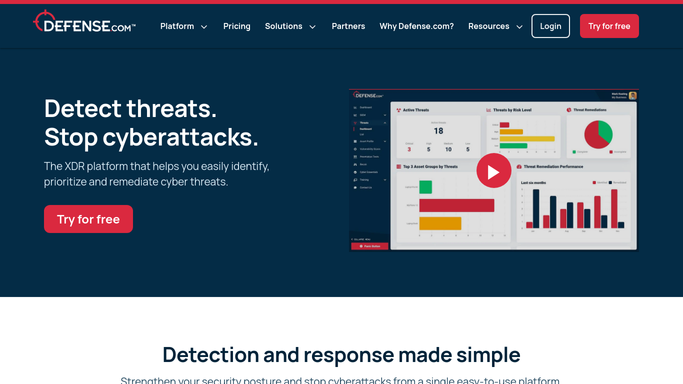The height and width of the screenshot is (384, 683).
Task: Open the Pricing page
Action: [237, 26]
